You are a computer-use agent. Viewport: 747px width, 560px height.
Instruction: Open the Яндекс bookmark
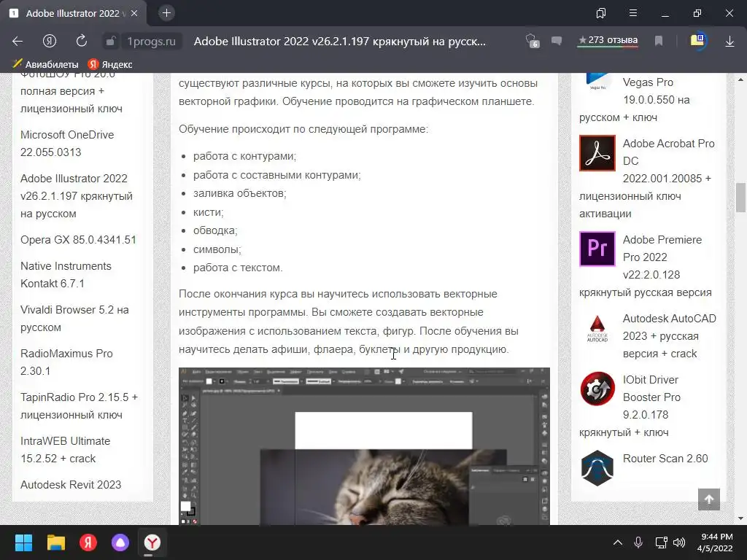click(x=110, y=64)
